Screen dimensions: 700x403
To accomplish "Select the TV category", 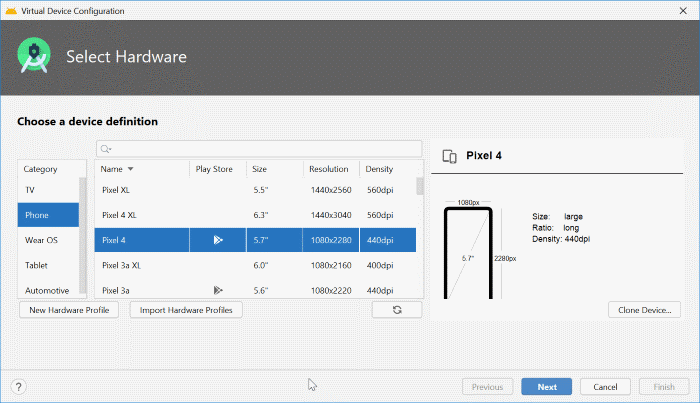I will click(48, 190).
